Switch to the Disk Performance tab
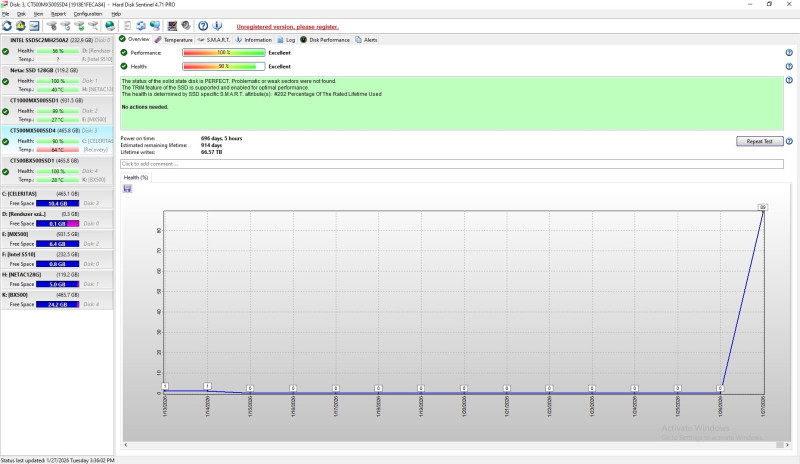800x464 pixels. point(325,39)
